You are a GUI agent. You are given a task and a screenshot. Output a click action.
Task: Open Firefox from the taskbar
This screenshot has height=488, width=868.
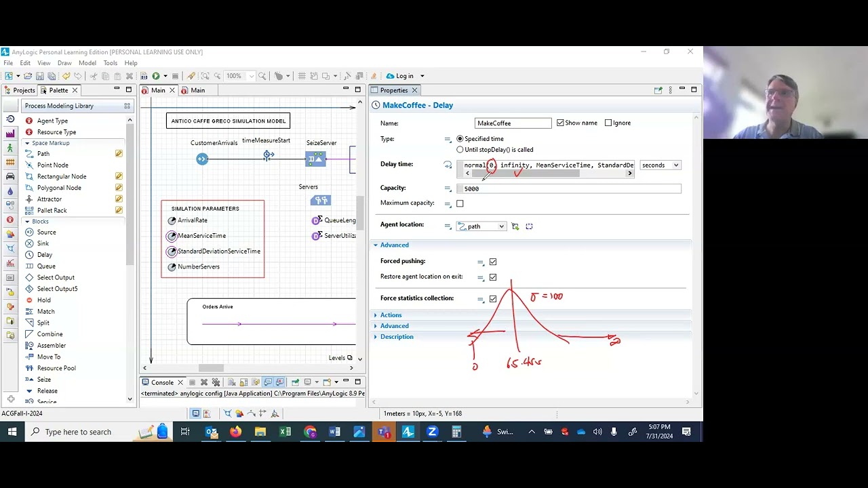[235, 432]
